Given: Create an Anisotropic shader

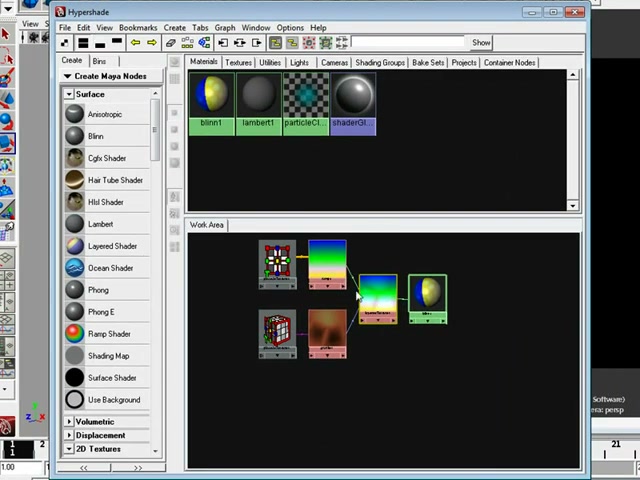Looking at the screenshot, I should point(107,114).
